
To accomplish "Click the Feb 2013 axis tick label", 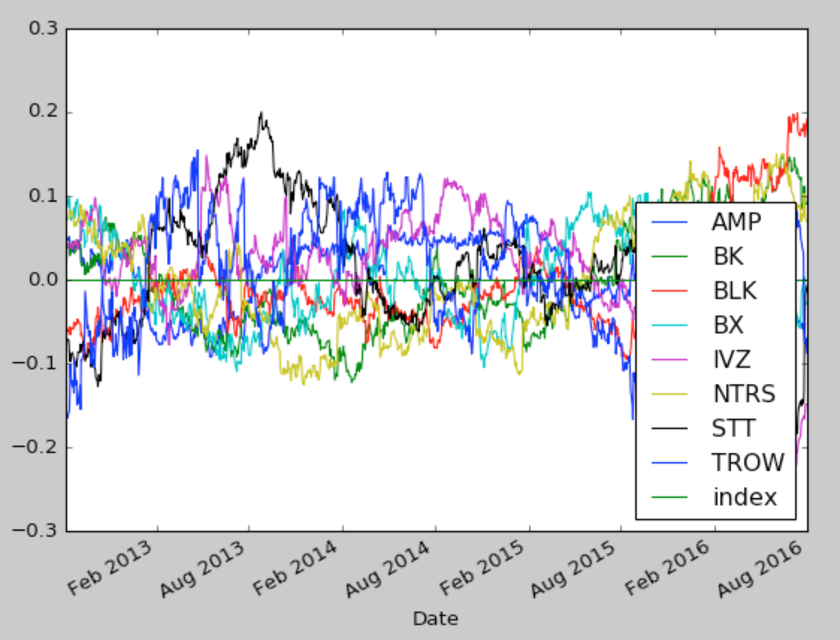I will [x=110, y=568].
